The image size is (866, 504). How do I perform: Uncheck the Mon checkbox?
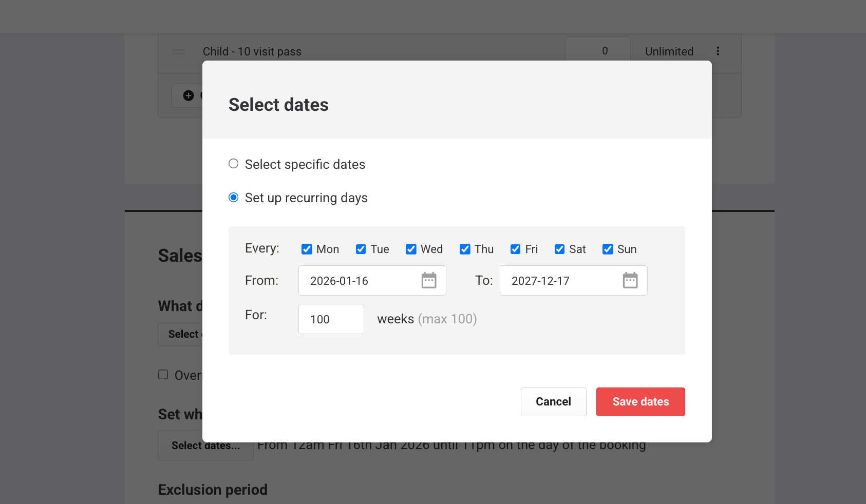[307, 249]
